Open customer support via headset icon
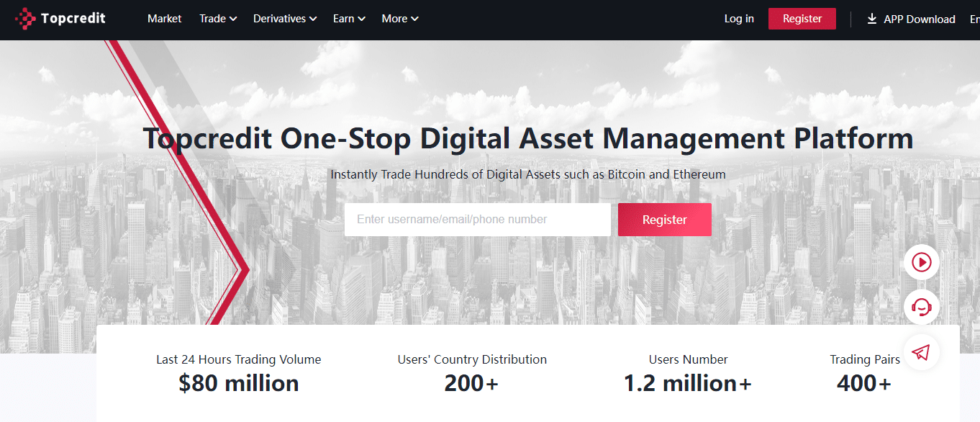Image resolution: width=980 pixels, height=422 pixels. 921,307
